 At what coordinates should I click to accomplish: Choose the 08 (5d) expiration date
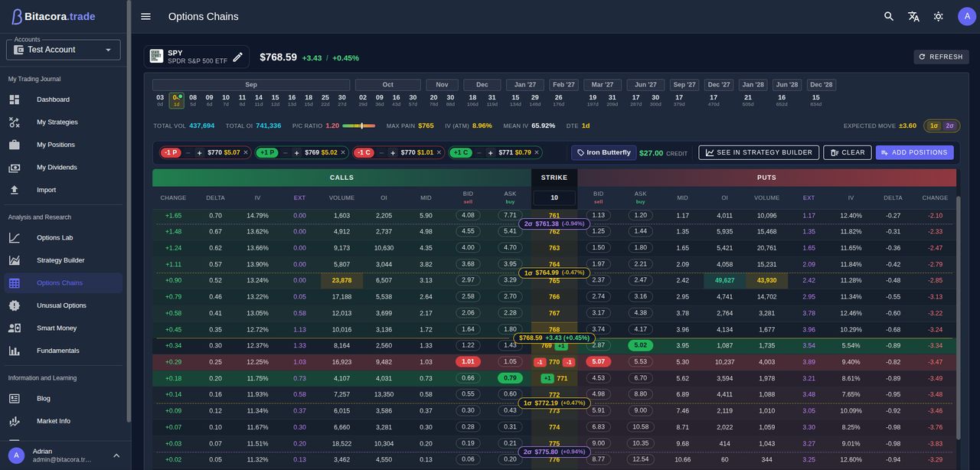tap(193, 100)
